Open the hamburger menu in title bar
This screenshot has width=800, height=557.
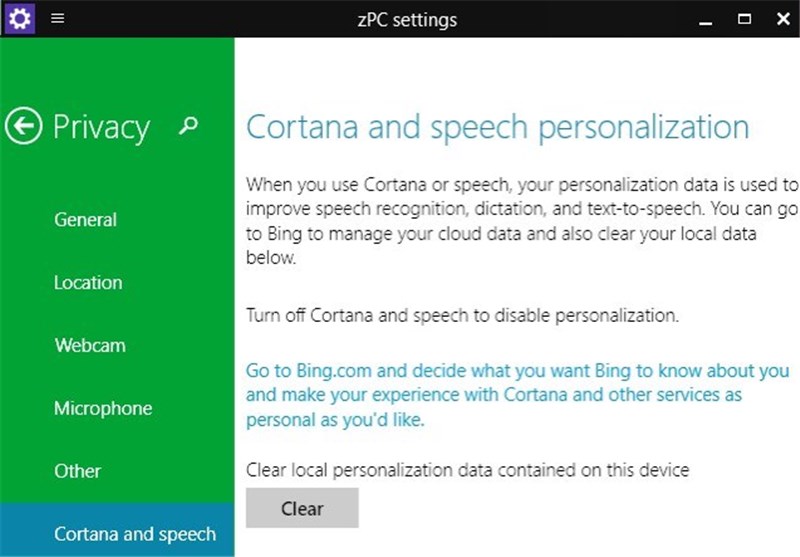point(58,18)
